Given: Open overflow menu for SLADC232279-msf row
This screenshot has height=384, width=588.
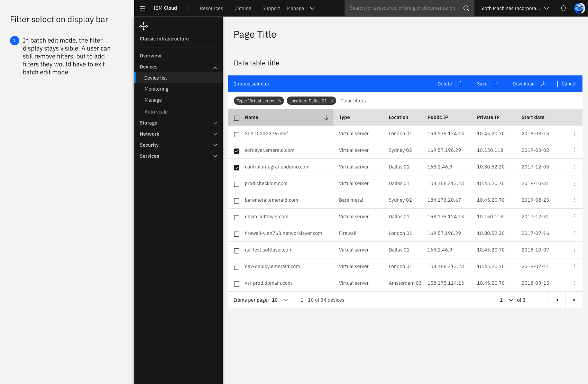Looking at the screenshot, I should click(574, 134).
